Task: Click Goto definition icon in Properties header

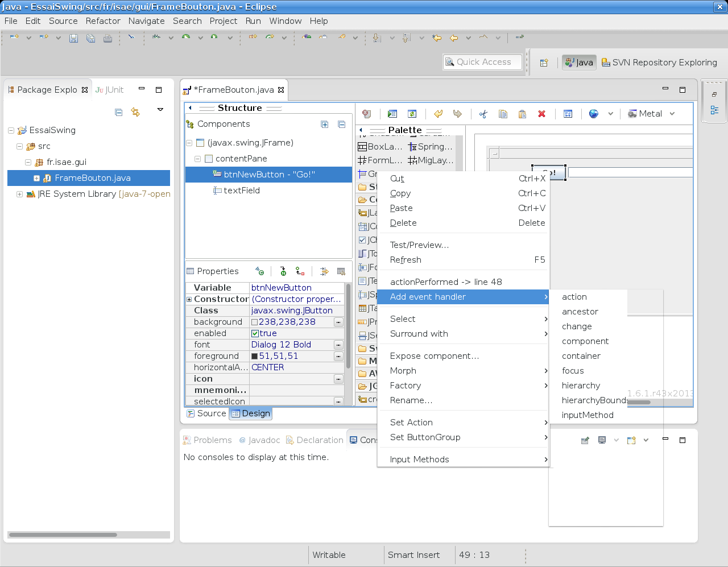Action: pyautogui.click(x=283, y=271)
